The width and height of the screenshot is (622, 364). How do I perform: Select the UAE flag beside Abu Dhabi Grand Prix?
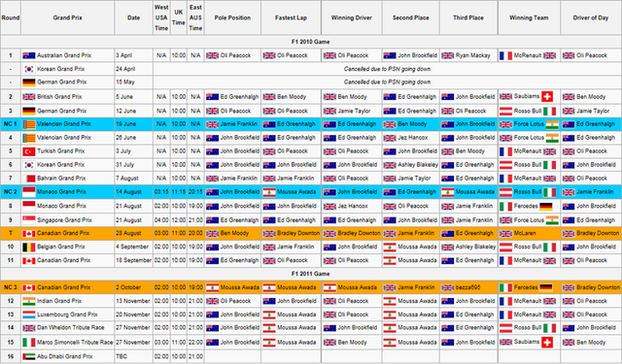pyautogui.click(x=29, y=356)
